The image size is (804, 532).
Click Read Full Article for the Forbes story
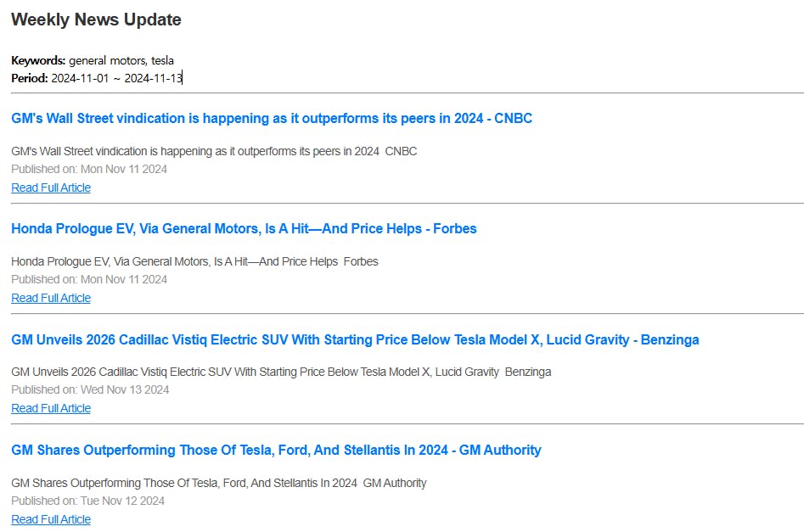(51, 298)
